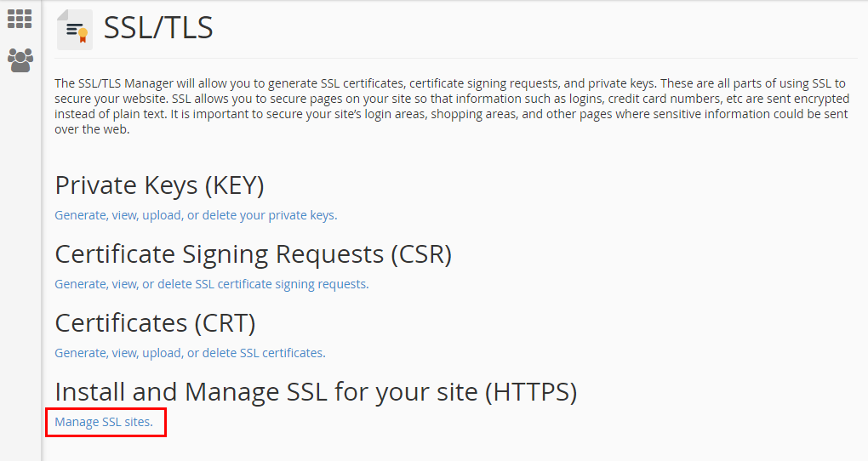Follow the Manage SSL sites link
Image resolution: width=868 pixels, height=461 pixels.
click(x=104, y=422)
